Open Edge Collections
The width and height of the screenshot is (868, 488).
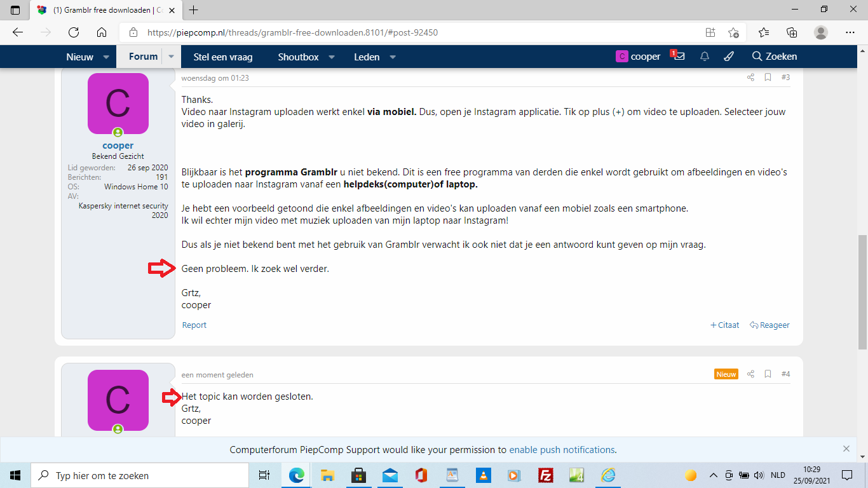click(792, 32)
